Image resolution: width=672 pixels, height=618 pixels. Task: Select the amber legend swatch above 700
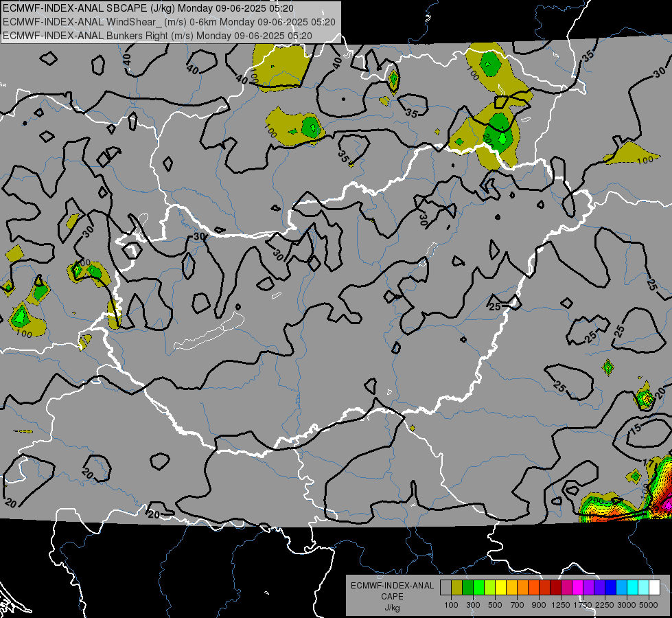tap(511, 588)
